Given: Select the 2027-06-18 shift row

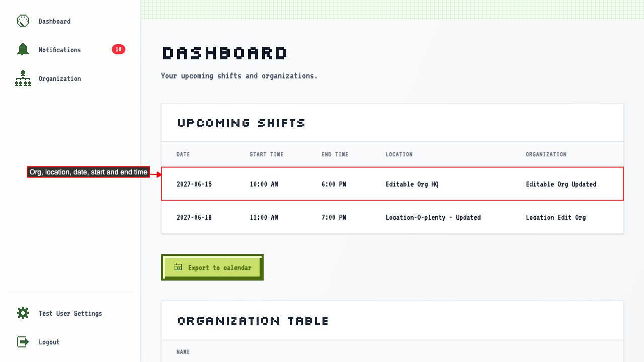Looking at the screenshot, I should 392,217.
